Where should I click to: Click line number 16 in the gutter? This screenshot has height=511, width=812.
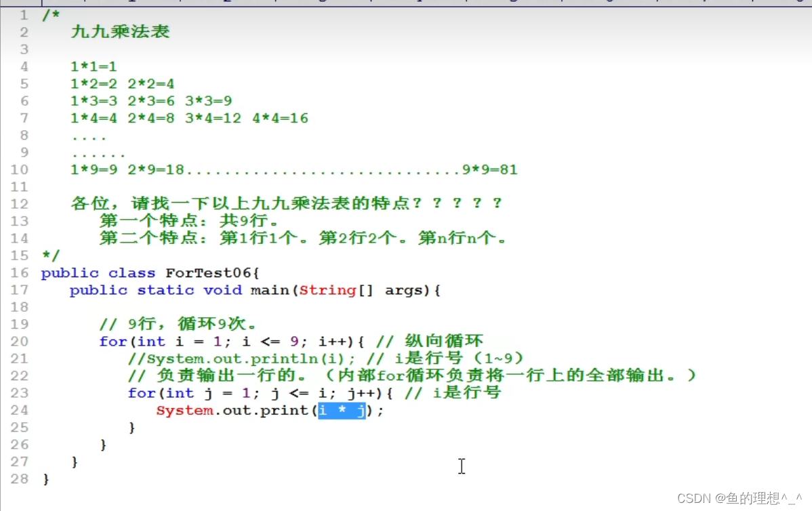pyautogui.click(x=19, y=272)
